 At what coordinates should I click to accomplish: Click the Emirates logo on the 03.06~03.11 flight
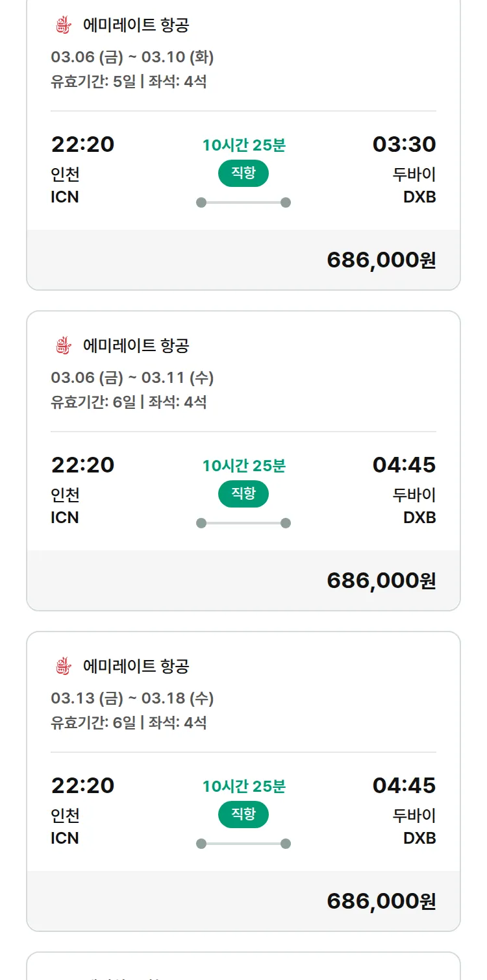click(x=63, y=345)
